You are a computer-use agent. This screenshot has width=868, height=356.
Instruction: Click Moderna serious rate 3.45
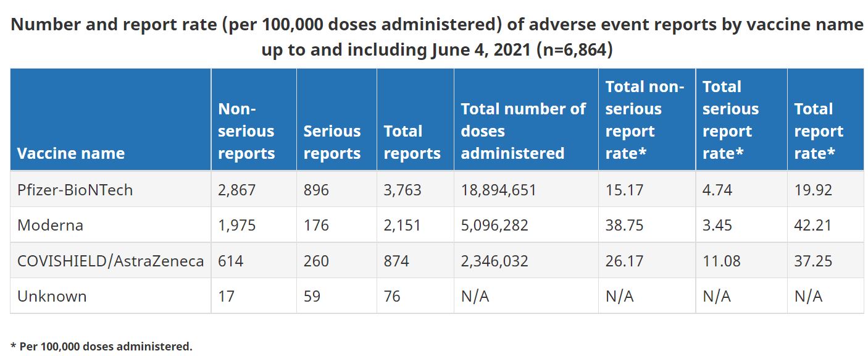(717, 225)
